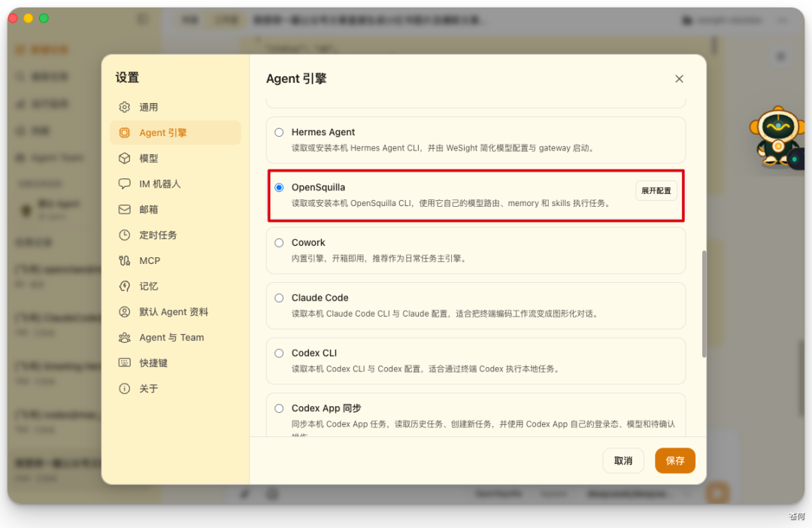The width and height of the screenshot is (812, 528).
Task: Open 关于 about section
Action: pyautogui.click(x=175, y=389)
